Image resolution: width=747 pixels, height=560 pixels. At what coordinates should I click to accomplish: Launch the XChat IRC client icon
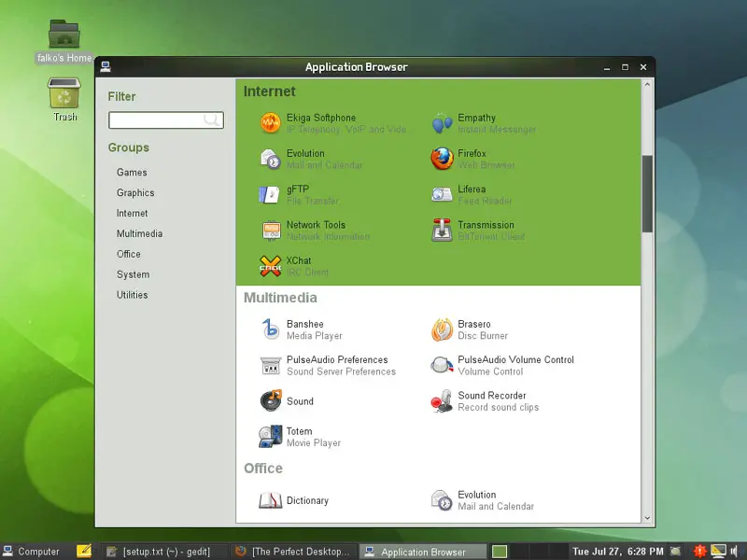click(x=270, y=266)
